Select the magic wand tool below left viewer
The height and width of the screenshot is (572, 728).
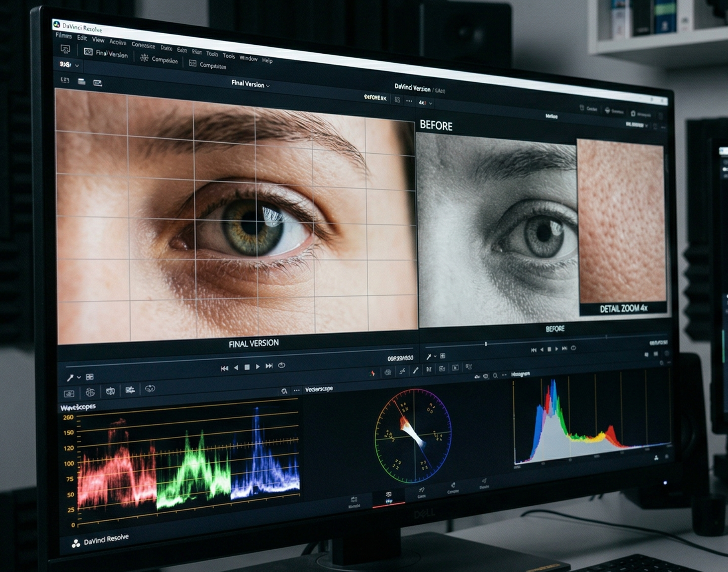pos(70,378)
